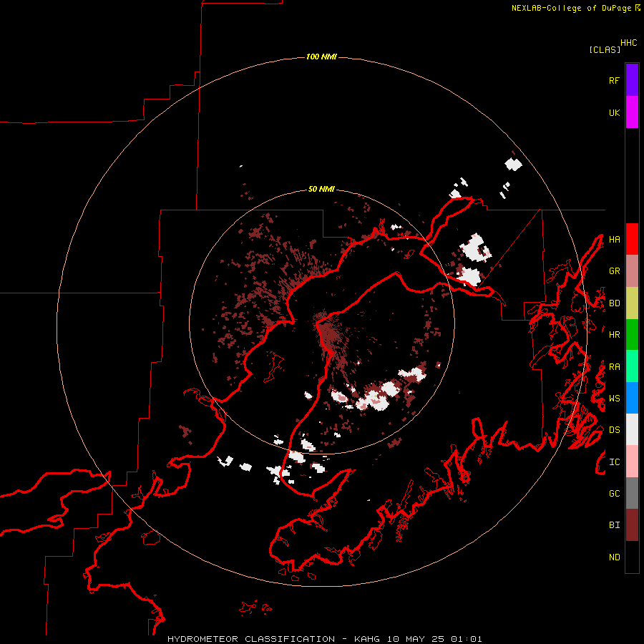The width and height of the screenshot is (644, 644).
Task: Click the WS legend label
Action: click(x=614, y=399)
